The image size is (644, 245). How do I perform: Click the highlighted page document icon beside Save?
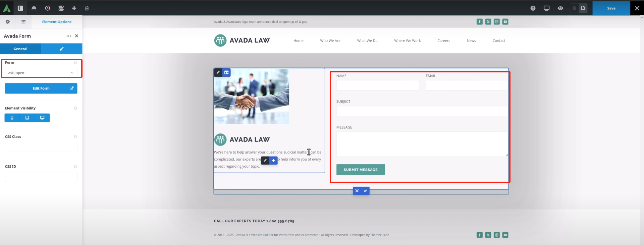click(x=583, y=8)
